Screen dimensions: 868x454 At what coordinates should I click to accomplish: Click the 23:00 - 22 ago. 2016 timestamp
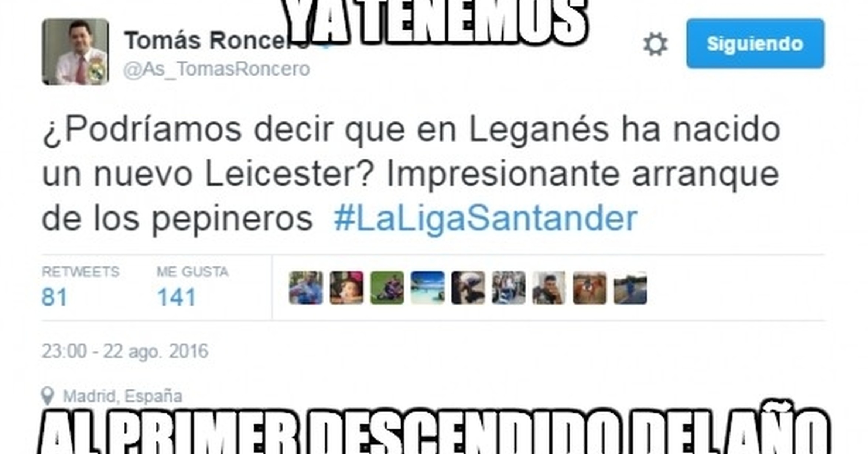point(125,351)
